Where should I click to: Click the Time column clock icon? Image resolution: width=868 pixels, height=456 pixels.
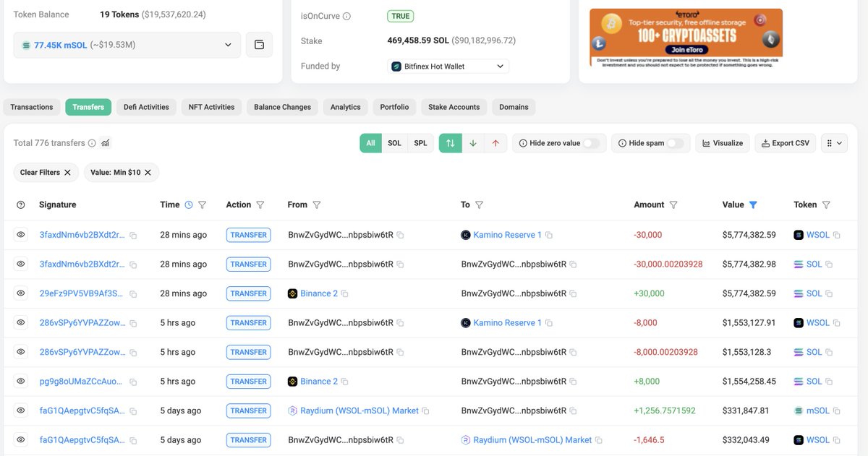point(189,205)
